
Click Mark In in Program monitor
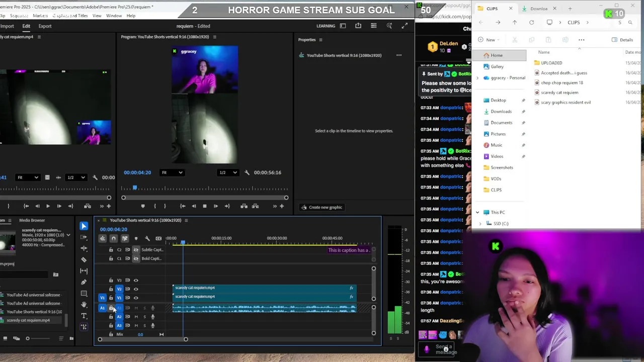154,206
